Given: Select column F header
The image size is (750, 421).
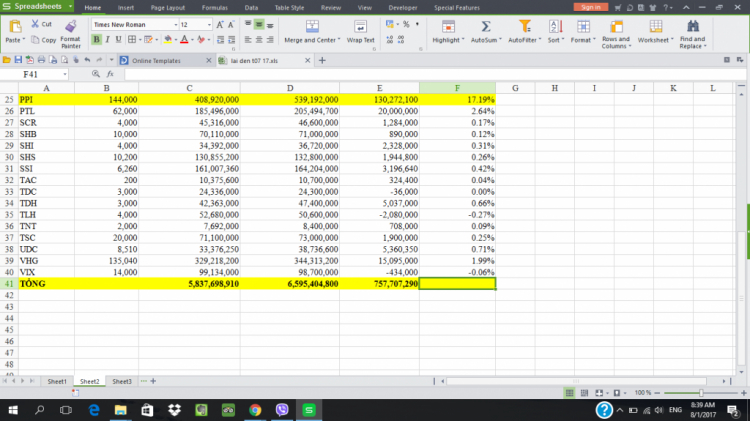Looking at the screenshot, I should [x=457, y=88].
